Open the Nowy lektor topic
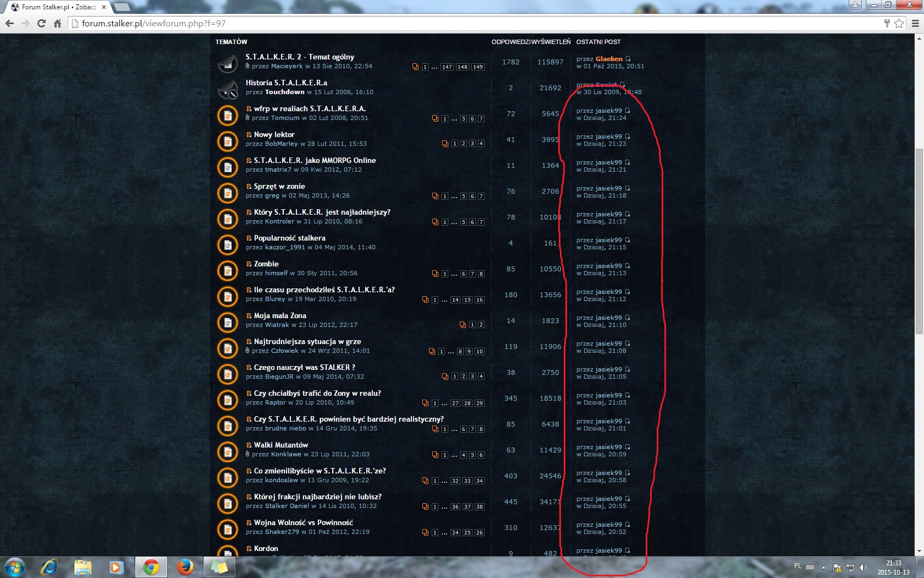 tap(274, 134)
